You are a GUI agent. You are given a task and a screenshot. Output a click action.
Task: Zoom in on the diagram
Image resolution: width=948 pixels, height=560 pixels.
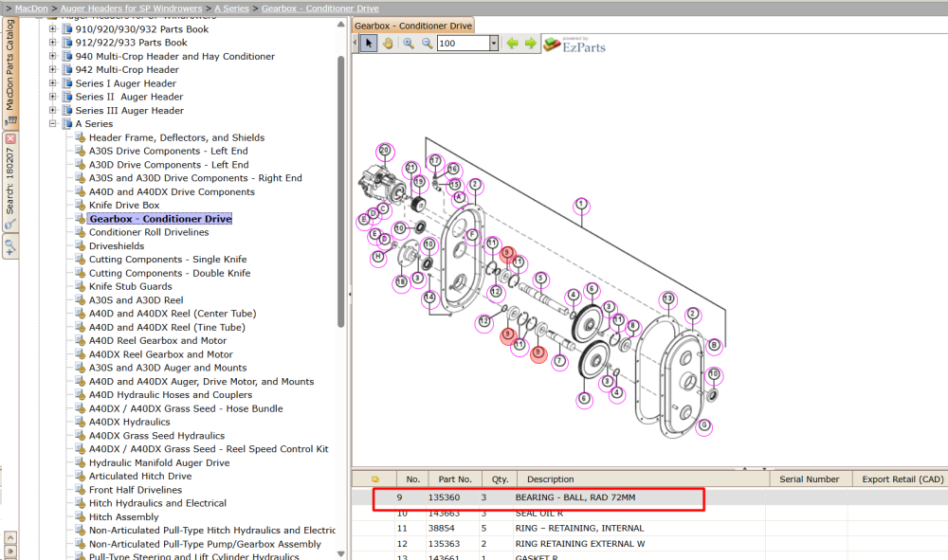tap(409, 44)
